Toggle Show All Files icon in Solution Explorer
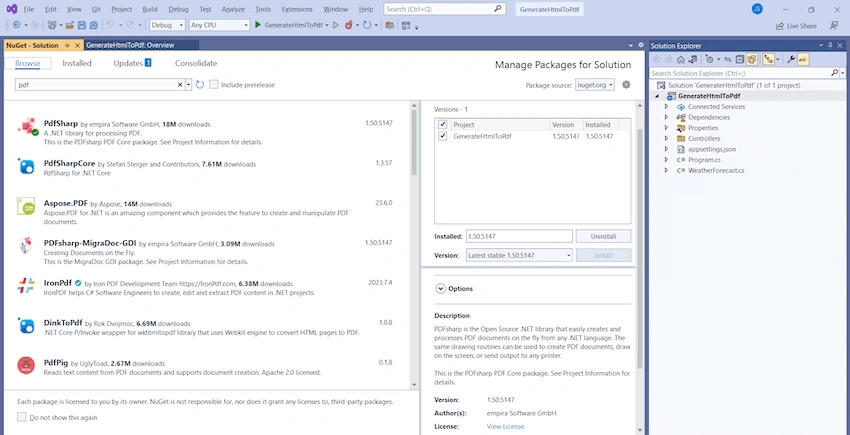850x435 pixels. (x=751, y=60)
